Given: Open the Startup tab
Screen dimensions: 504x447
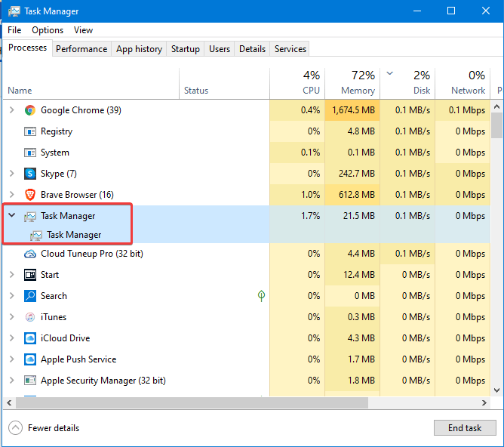Looking at the screenshot, I should pyautogui.click(x=185, y=49).
